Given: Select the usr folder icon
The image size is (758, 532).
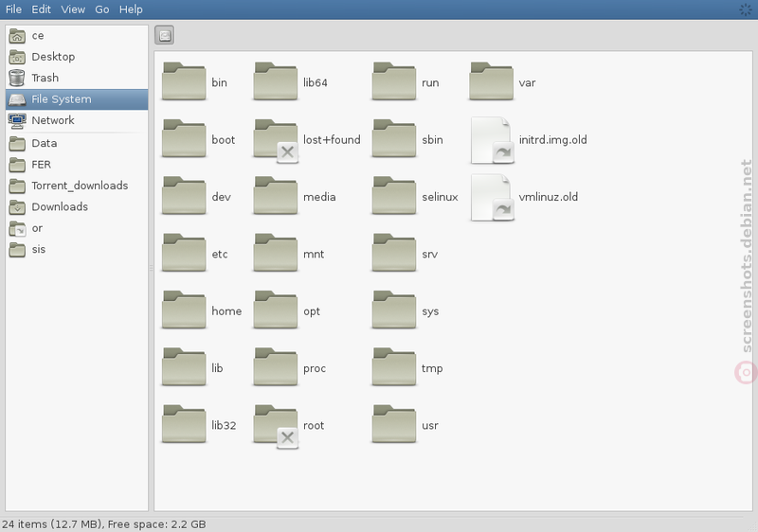Looking at the screenshot, I should coord(394,424).
